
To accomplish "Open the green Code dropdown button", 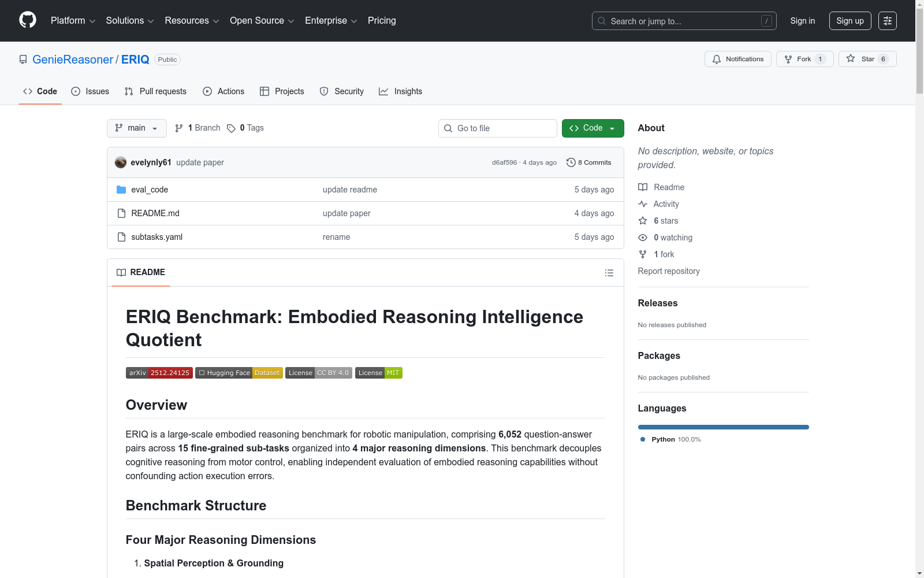I will pos(593,128).
